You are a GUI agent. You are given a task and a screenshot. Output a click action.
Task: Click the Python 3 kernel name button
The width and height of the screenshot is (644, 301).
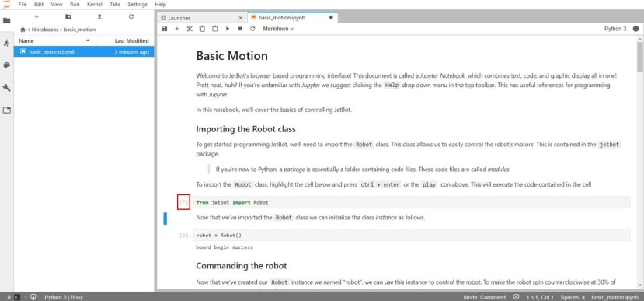(x=615, y=29)
